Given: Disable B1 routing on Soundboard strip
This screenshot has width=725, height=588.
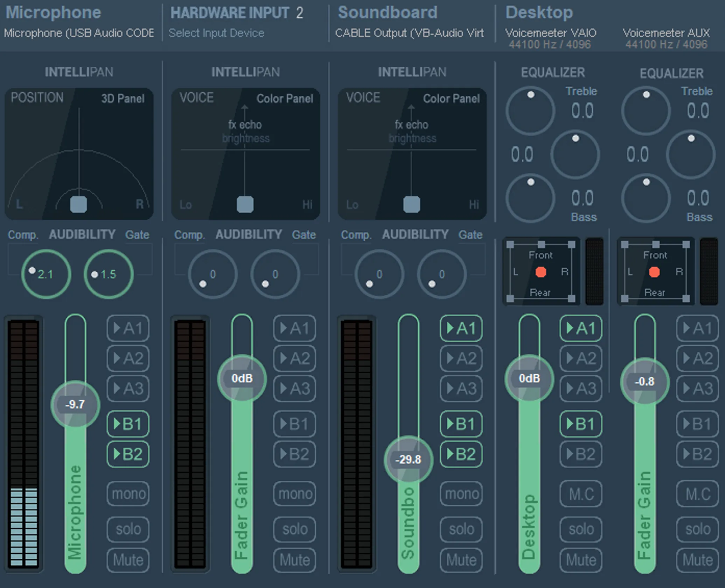Looking at the screenshot, I should point(461,424).
